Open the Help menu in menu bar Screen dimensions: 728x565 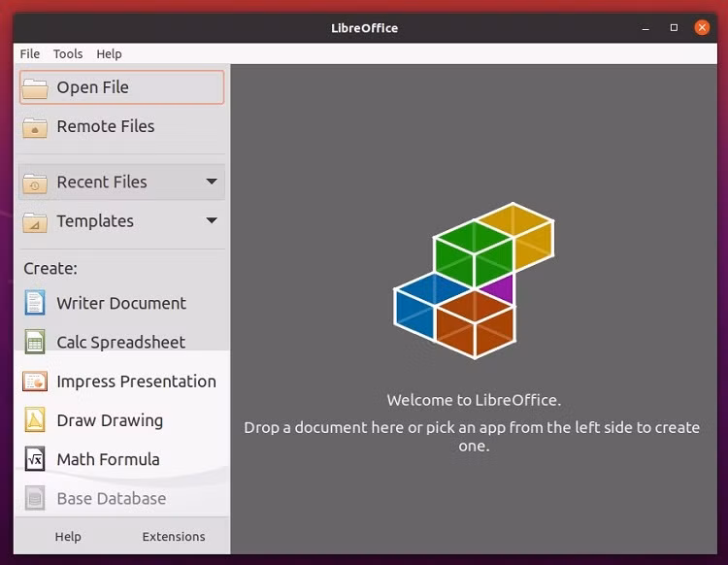[x=109, y=53]
